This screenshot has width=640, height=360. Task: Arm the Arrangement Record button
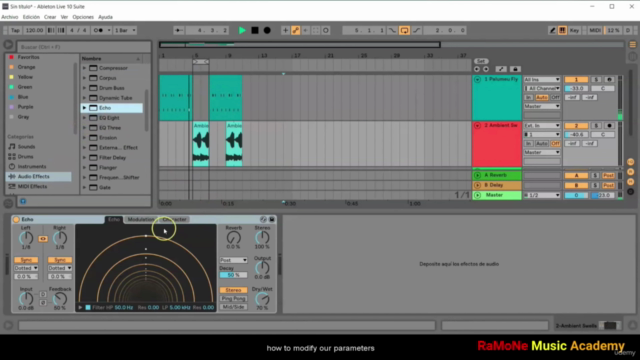(267, 30)
